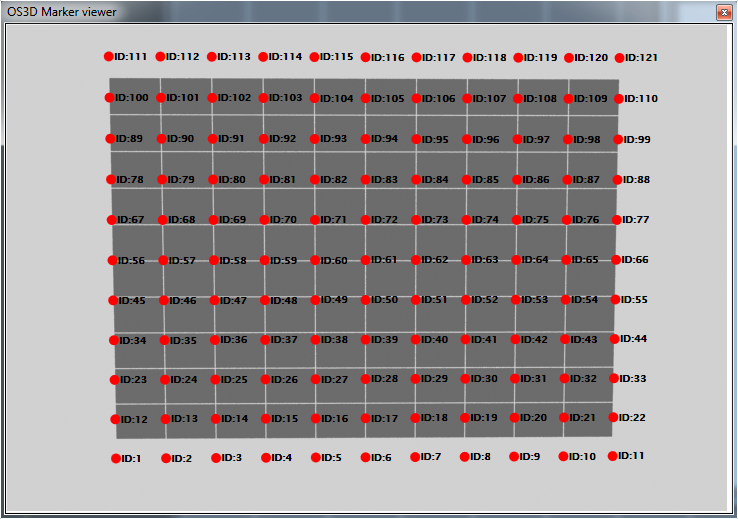Pick the marker dot ID:116
The width and height of the screenshot is (738, 519).
click(x=365, y=57)
